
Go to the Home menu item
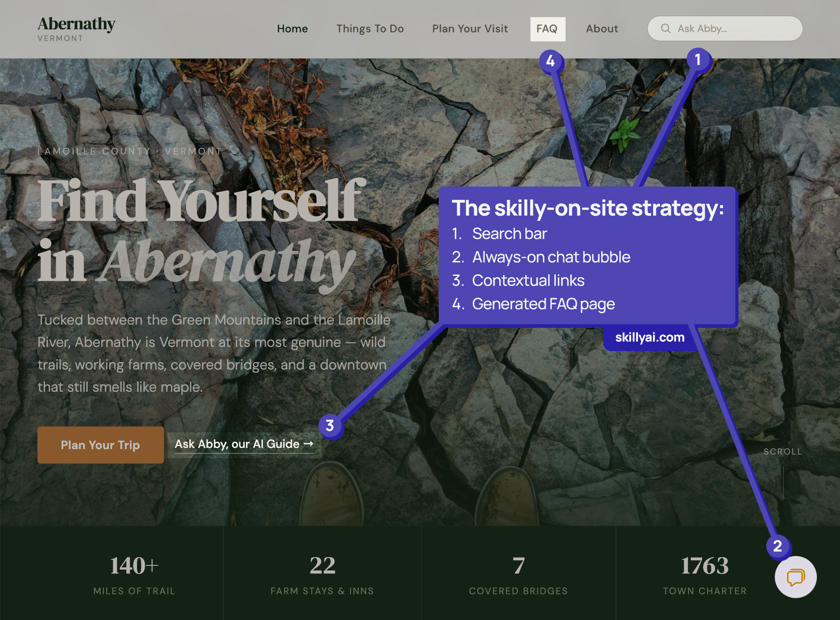[292, 29]
